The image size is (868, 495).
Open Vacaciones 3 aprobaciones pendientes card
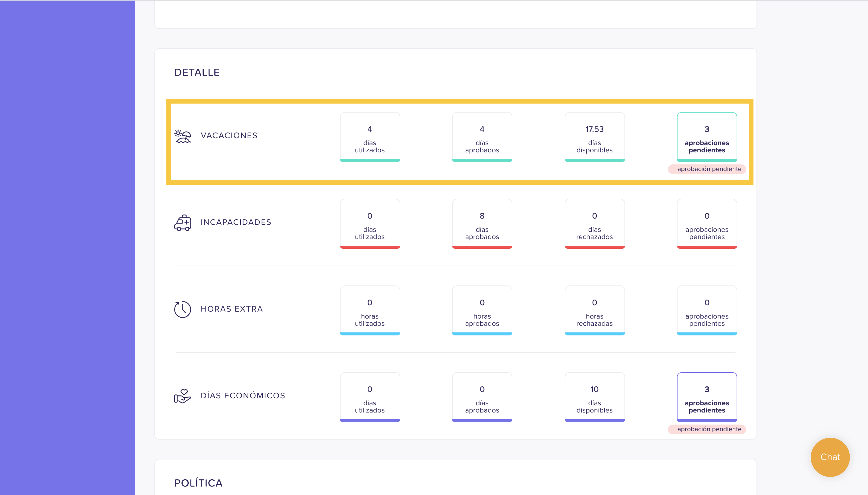(707, 137)
